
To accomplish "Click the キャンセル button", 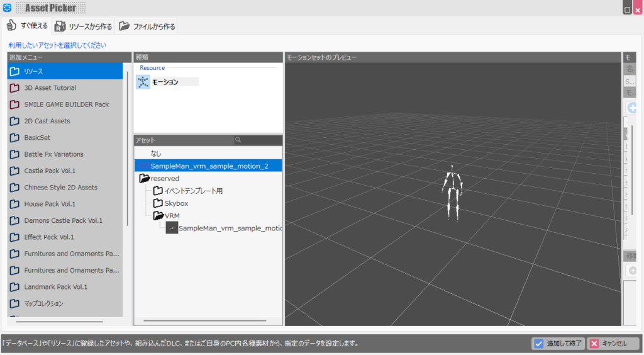I will click(x=613, y=344).
